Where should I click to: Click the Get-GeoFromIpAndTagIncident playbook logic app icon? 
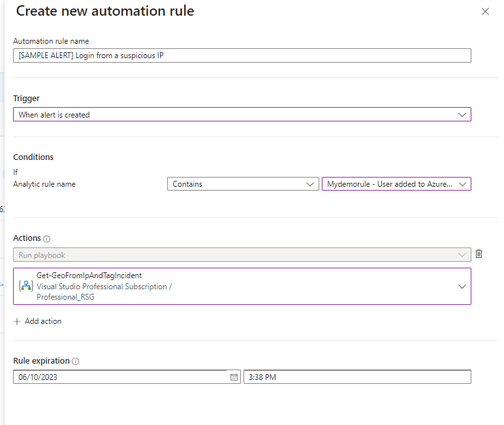click(x=26, y=286)
